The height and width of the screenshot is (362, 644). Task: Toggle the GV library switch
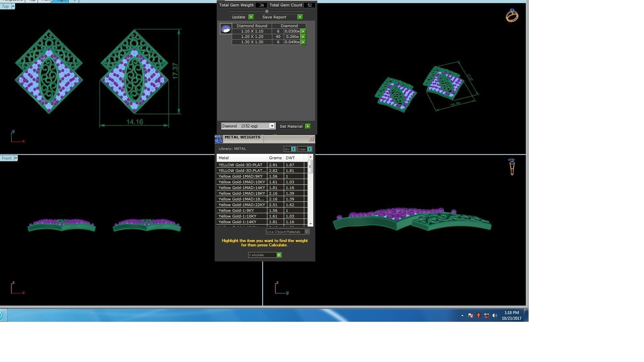click(293, 149)
